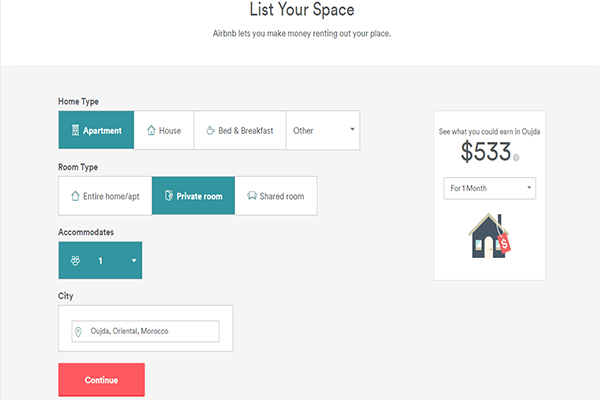Screen dimensions: 600x400
Task: Select Entire home/apt room type
Action: 105,196
